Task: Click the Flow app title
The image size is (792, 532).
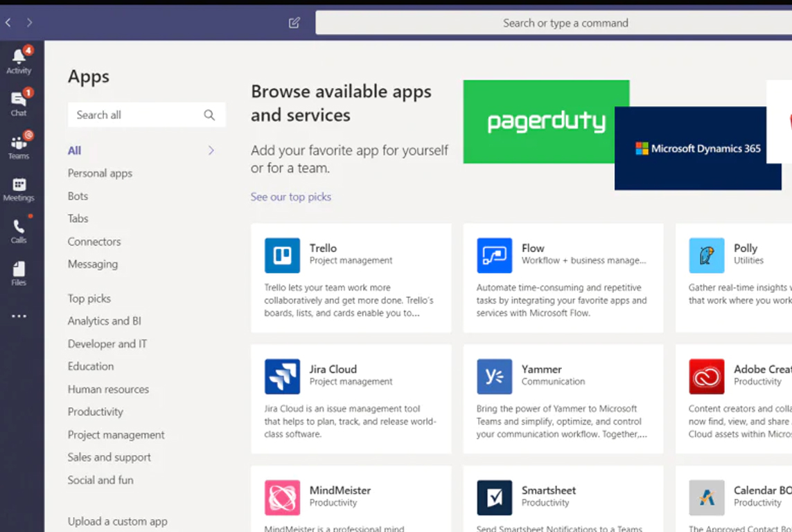Action: (533, 248)
